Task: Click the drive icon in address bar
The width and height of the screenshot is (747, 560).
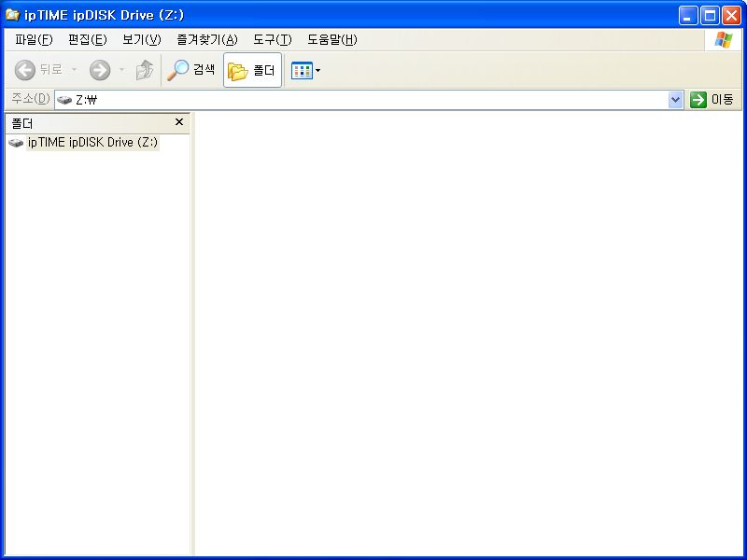Action: pyautogui.click(x=64, y=100)
